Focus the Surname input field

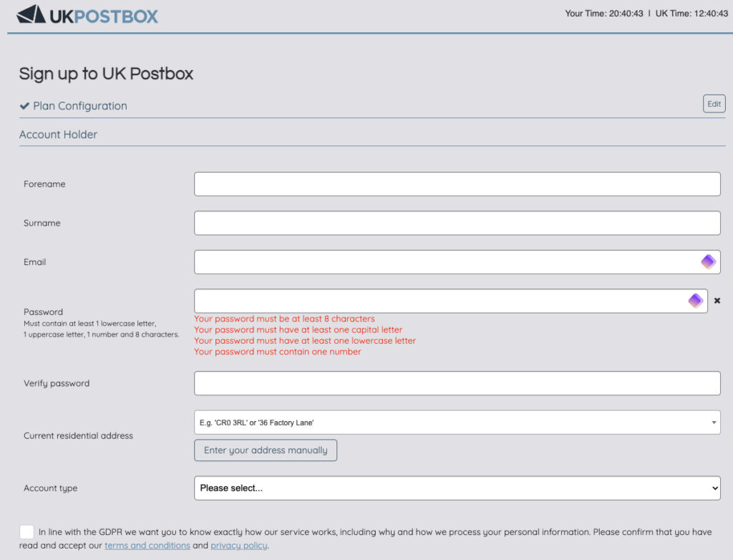tap(457, 223)
